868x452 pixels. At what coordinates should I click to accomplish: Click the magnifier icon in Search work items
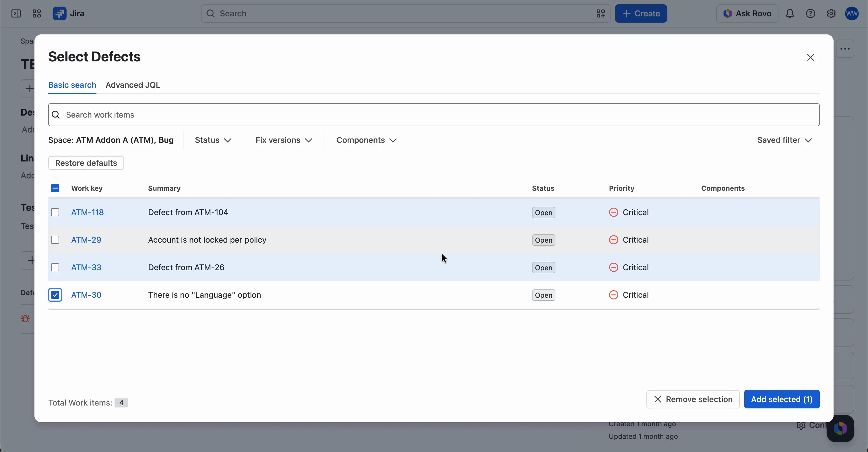click(56, 115)
